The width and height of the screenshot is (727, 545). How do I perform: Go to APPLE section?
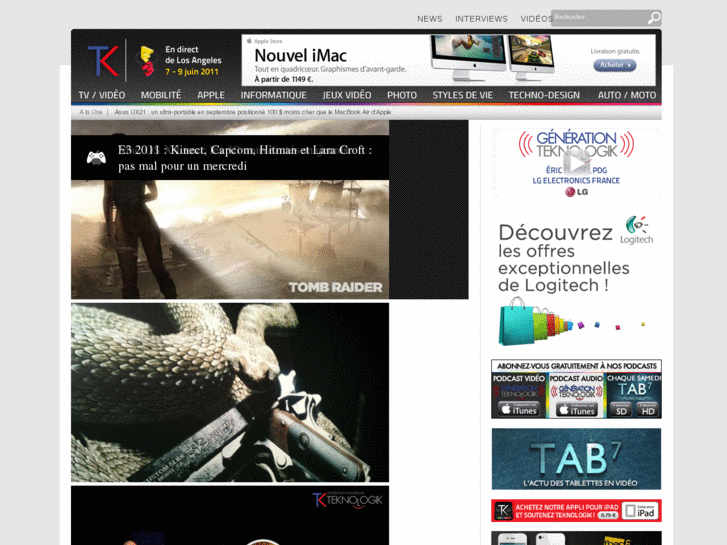point(210,95)
